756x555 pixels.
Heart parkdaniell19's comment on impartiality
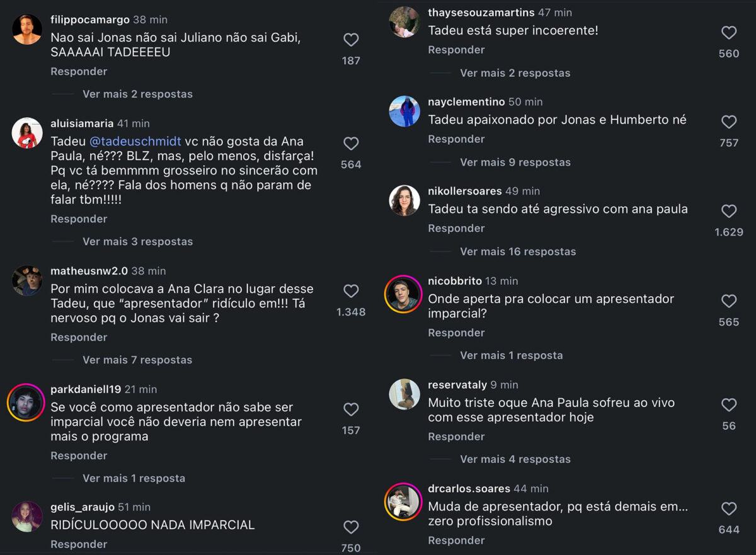(351, 409)
